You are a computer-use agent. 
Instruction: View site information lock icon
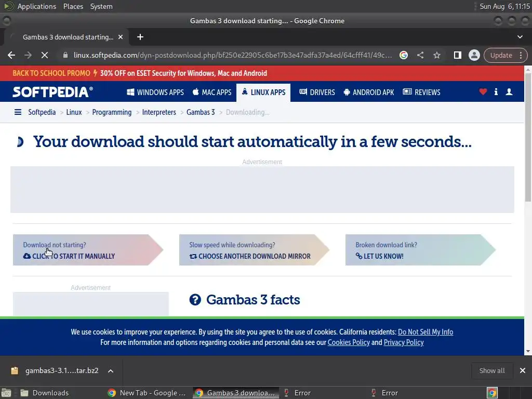65,55
